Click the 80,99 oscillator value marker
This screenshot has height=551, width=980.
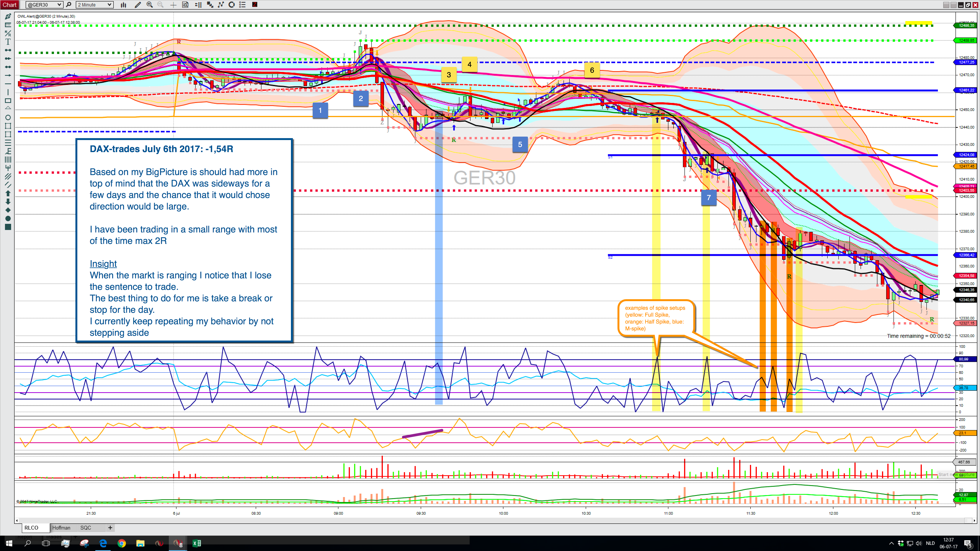pos(966,359)
